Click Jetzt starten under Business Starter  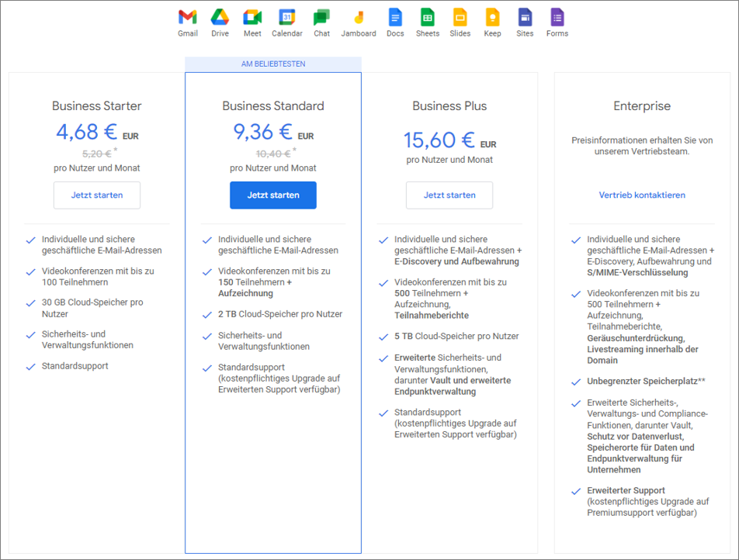[96, 195]
